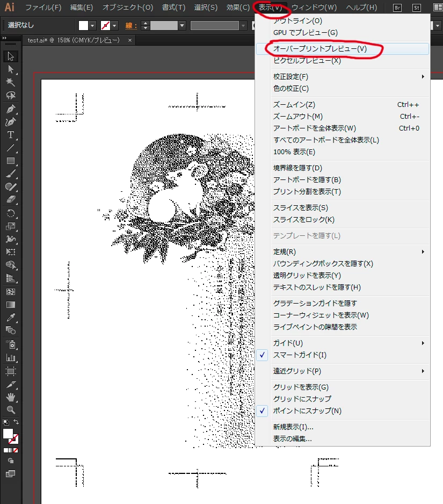Select the Magic Wand tool

coord(11,82)
